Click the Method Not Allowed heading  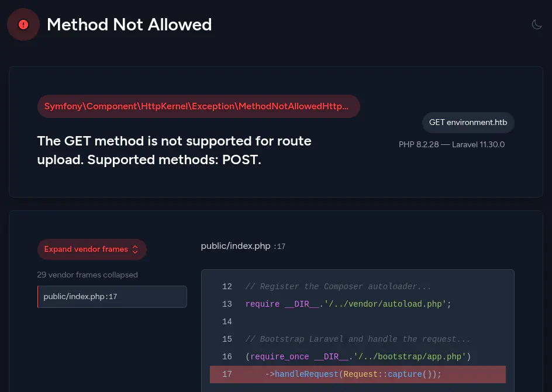point(129,25)
